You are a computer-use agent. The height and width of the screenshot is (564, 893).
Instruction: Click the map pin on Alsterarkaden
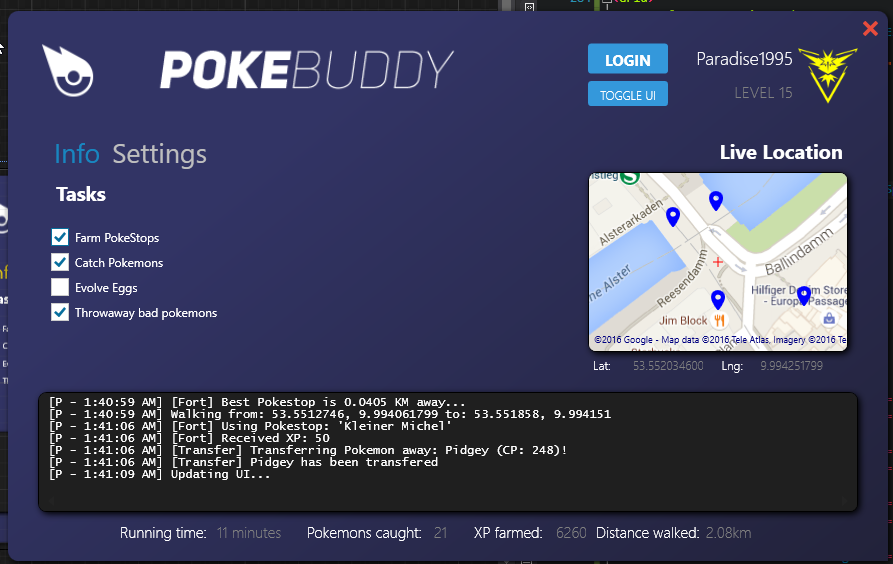673,216
